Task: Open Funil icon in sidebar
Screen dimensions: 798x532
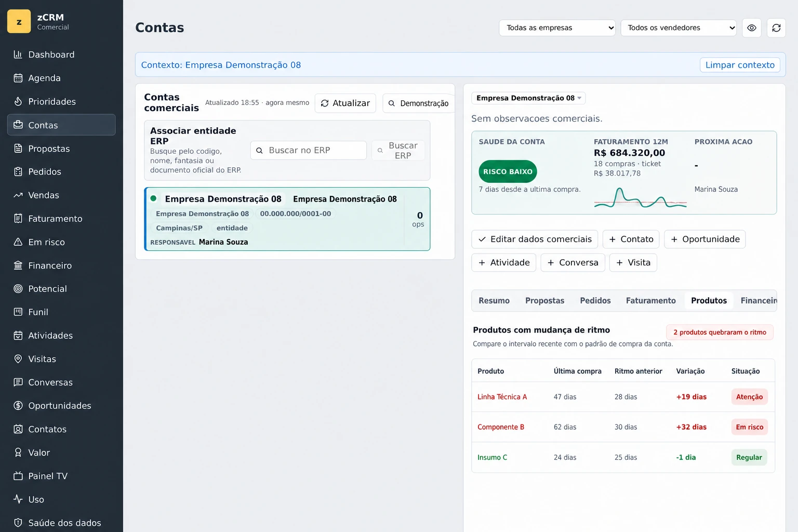Action: tap(18, 312)
